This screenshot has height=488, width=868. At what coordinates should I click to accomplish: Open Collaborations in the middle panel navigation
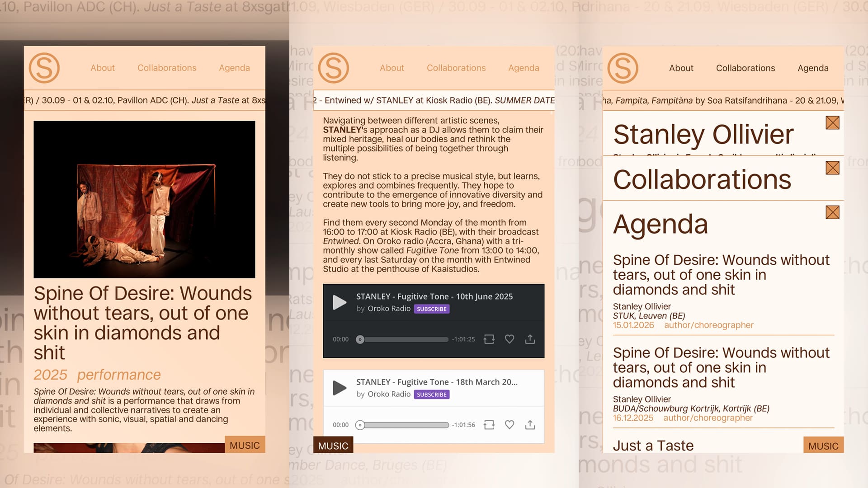click(x=456, y=68)
